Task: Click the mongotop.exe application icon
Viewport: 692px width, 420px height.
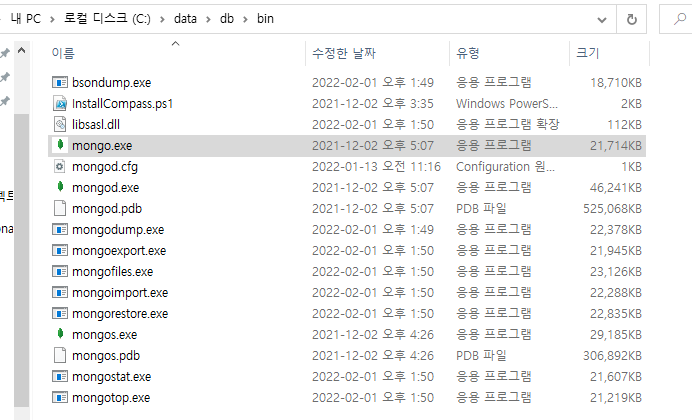Action: pyautogui.click(x=60, y=398)
